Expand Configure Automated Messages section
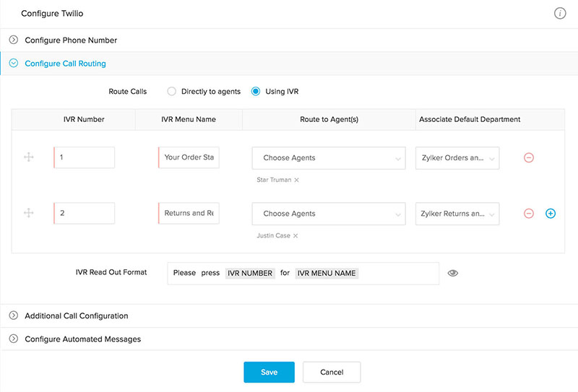The width and height of the screenshot is (578, 392). pyautogui.click(x=82, y=339)
